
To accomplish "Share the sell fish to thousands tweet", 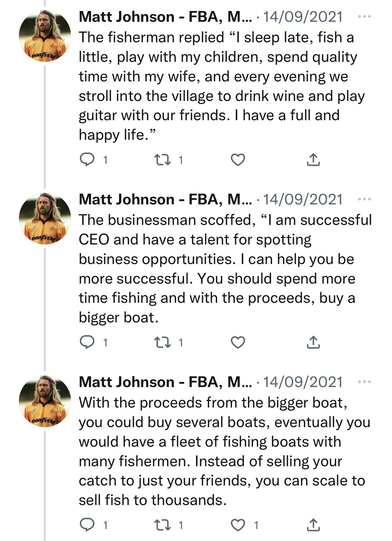I will (x=313, y=525).
